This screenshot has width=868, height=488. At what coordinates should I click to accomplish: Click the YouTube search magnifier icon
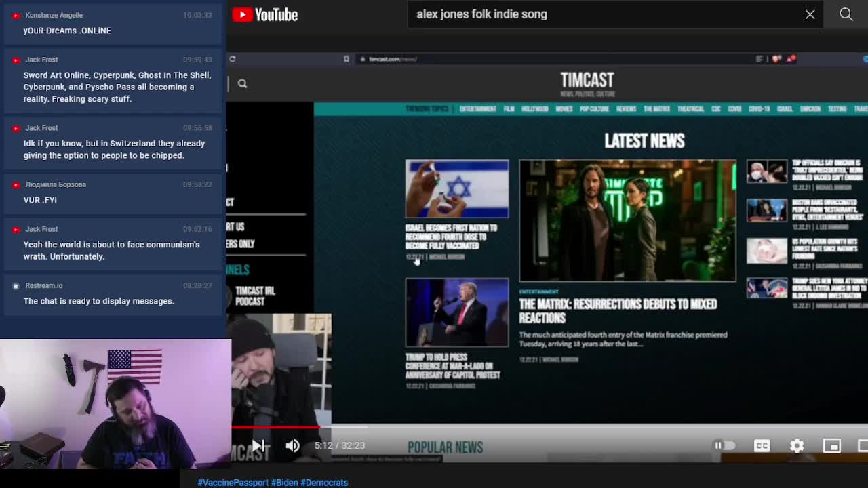pyautogui.click(x=846, y=14)
